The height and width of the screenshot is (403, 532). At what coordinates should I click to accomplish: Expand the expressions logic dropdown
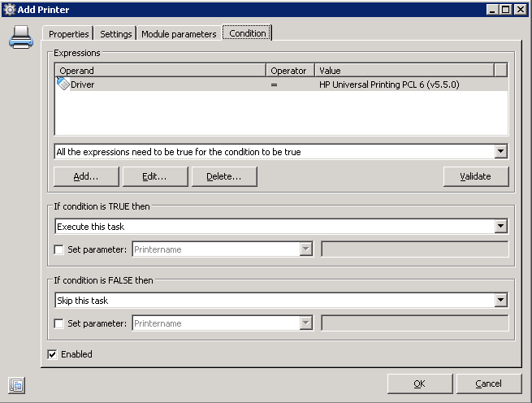[501, 151]
